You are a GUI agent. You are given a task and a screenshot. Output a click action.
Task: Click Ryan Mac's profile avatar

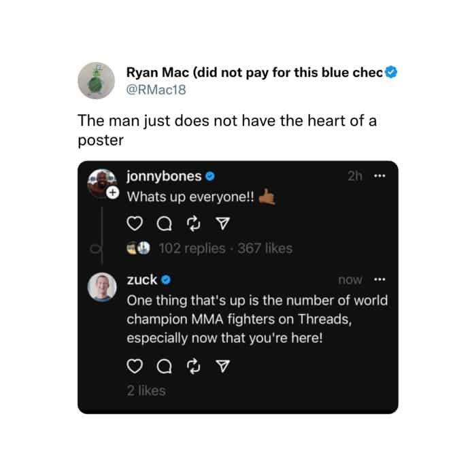(95, 80)
